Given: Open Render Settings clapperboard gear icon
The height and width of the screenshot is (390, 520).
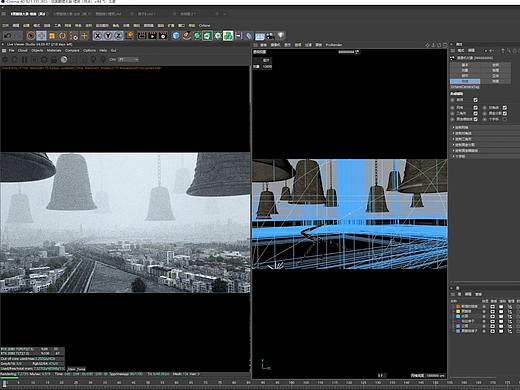Looking at the screenshot, I should pyautogui.click(x=163, y=35).
